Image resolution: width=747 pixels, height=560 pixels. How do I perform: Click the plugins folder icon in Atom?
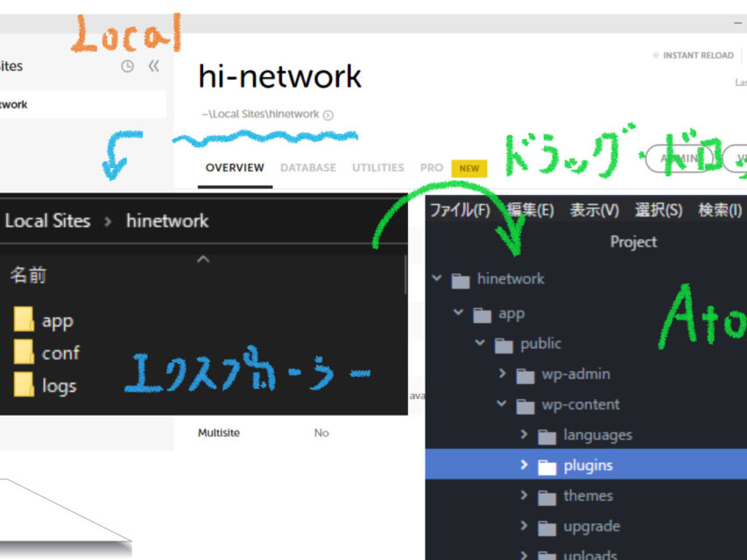pos(547,467)
